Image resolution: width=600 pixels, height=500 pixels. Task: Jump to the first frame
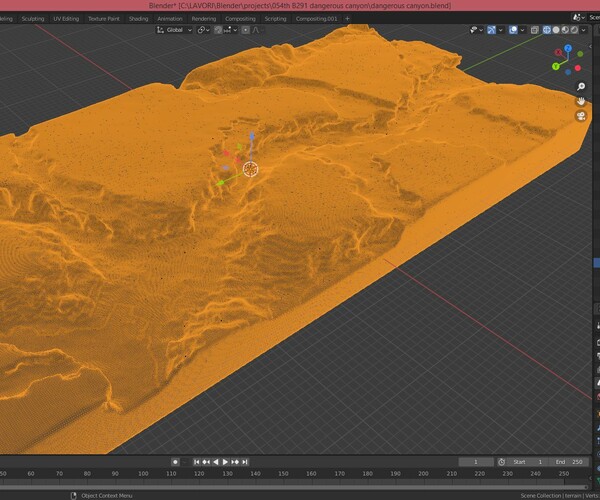point(196,462)
